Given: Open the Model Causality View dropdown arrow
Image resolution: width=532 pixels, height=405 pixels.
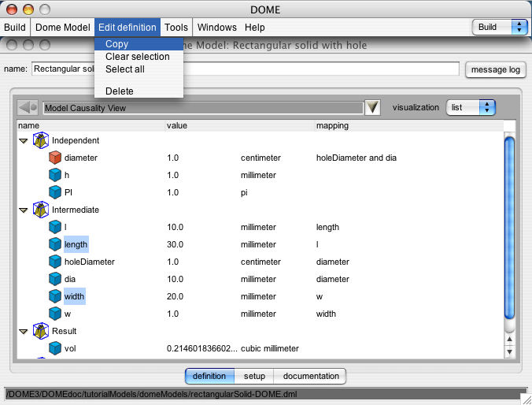Looking at the screenshot, I should click(x=372, y=108).
